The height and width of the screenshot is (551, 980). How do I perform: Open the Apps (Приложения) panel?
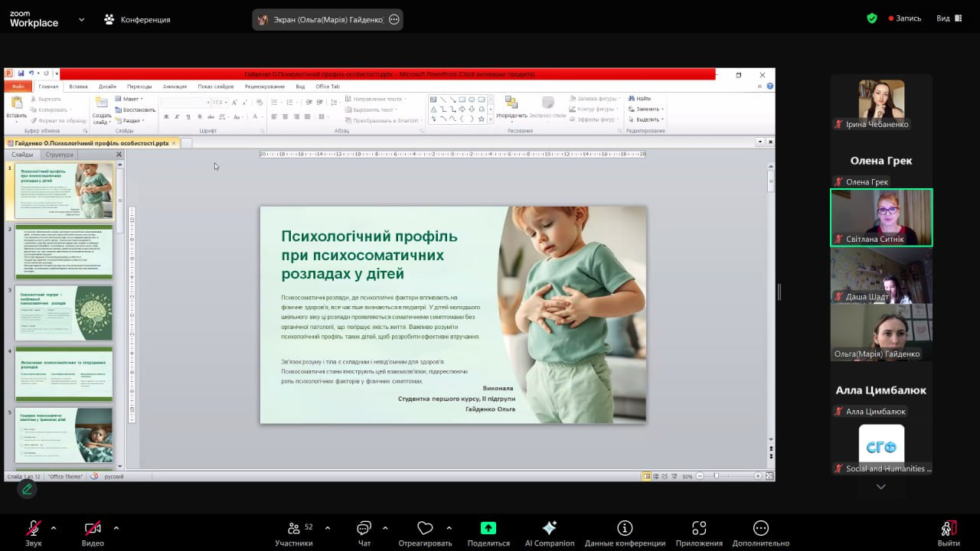click(x=698, y=529)
